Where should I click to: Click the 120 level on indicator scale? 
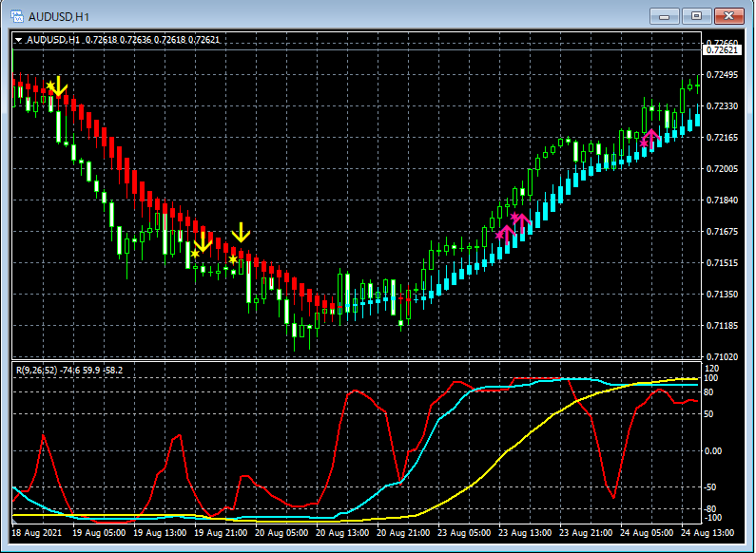(x=710, y=367)
